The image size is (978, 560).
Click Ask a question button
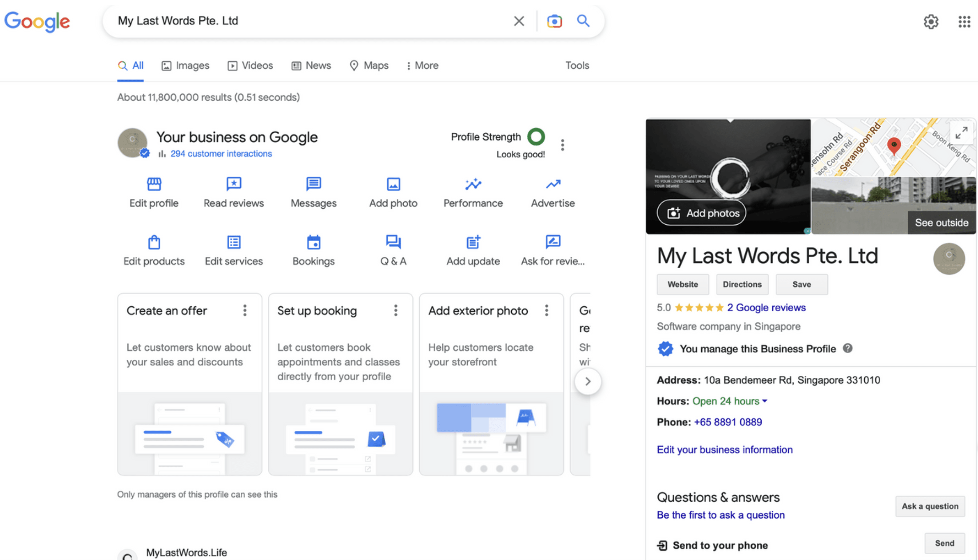(930, 506)
